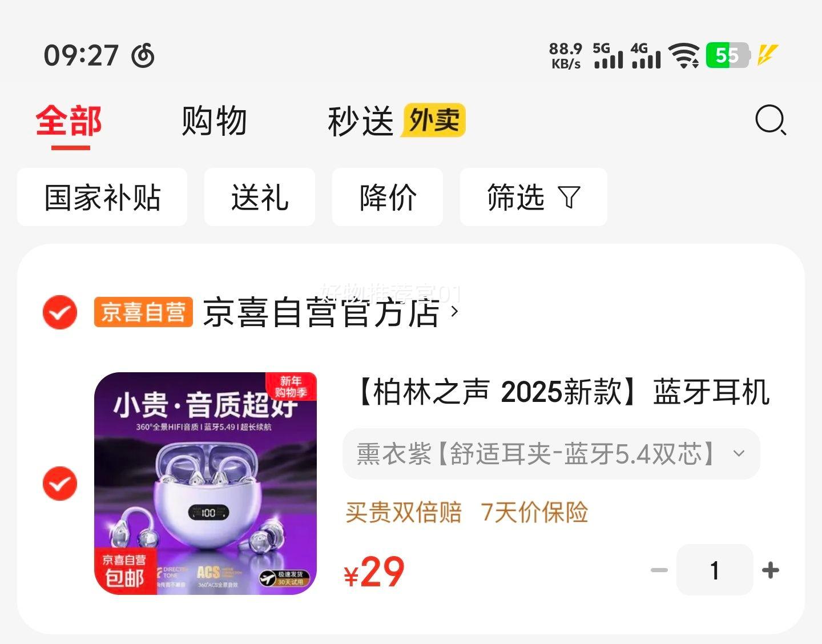The image size is (822, 644).
Task: Open 京喜自营官方店 via the chevron arrow
Action: (x=454, y=312)
